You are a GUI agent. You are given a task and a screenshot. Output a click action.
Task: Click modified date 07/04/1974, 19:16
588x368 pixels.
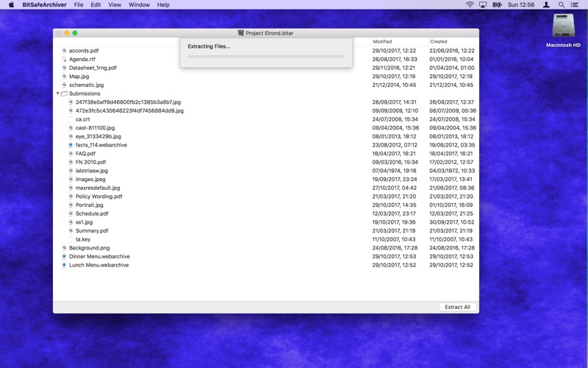[394, 171]
